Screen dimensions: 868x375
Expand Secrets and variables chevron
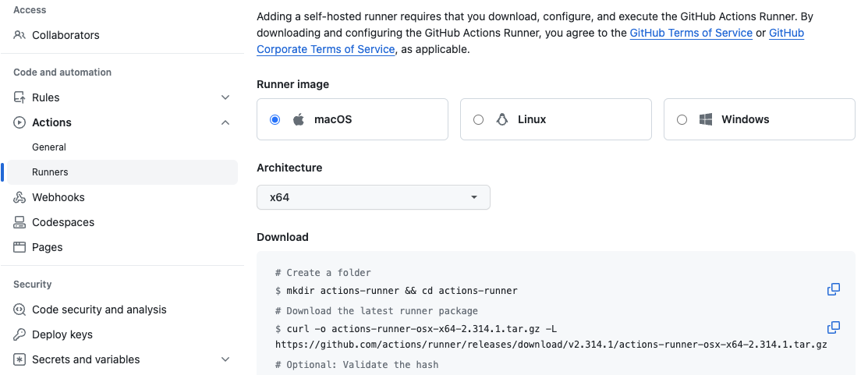[x=225, y=359]
